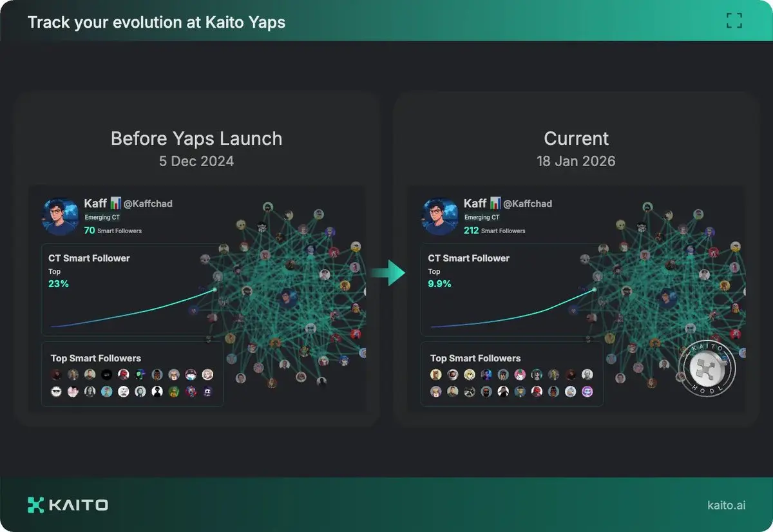Image resolution: width=773 pixels, height=532 pixels.
Task: Click the '18 Jan 2026' date
Action: point(576,161)
